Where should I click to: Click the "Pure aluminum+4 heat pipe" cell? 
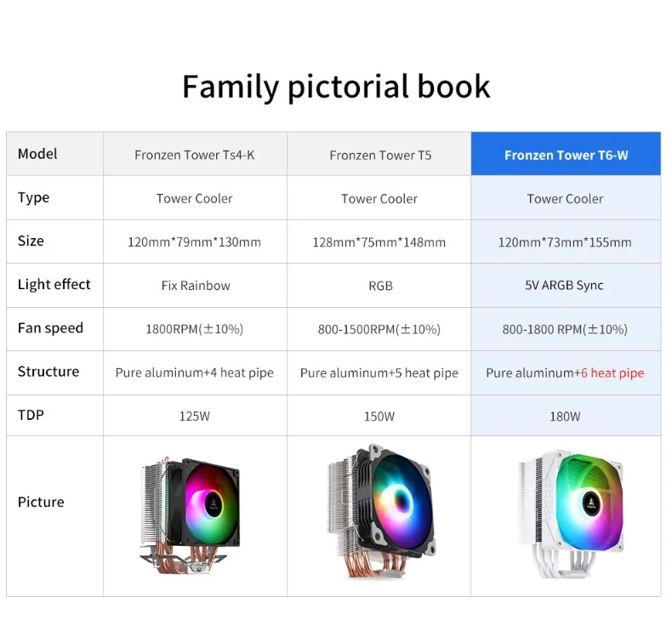pos(195,372)
